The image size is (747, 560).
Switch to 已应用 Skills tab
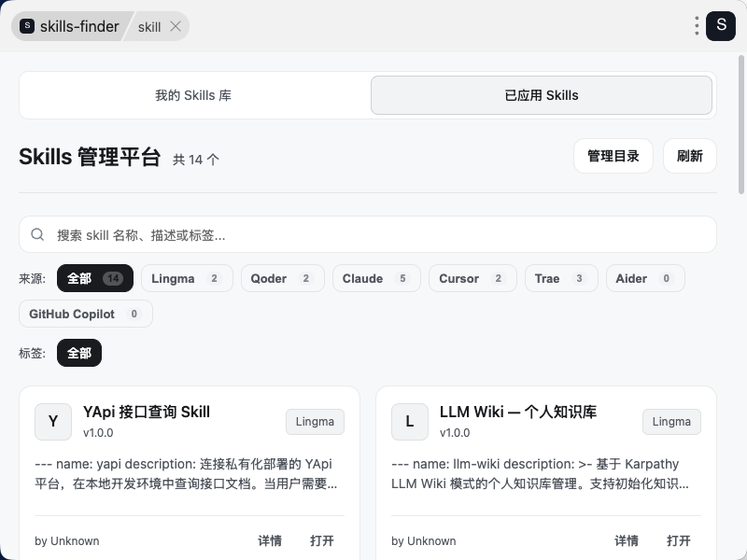tap(542, 95)
